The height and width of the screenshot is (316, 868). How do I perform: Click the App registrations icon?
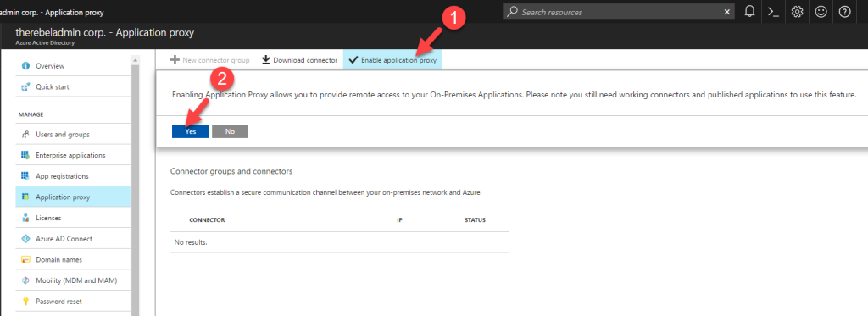[25, 176]
